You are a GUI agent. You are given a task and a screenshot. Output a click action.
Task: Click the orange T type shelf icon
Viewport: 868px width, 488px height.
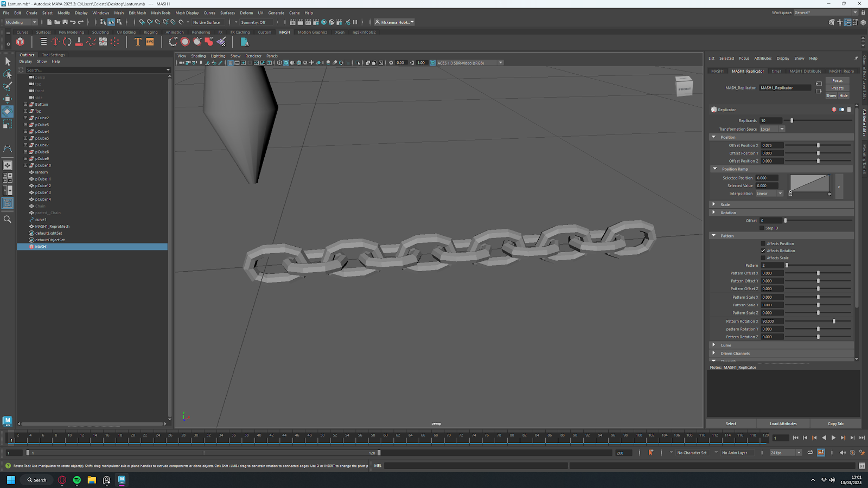point(138,42)
